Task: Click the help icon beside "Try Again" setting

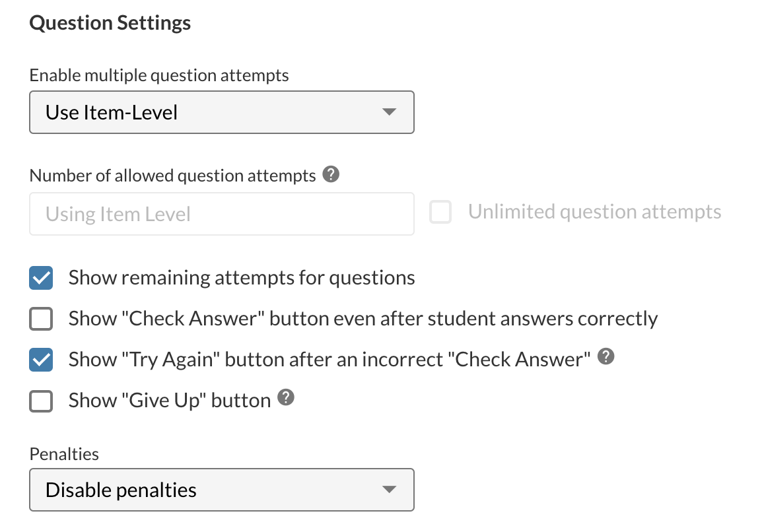Action: coord(606,356)
